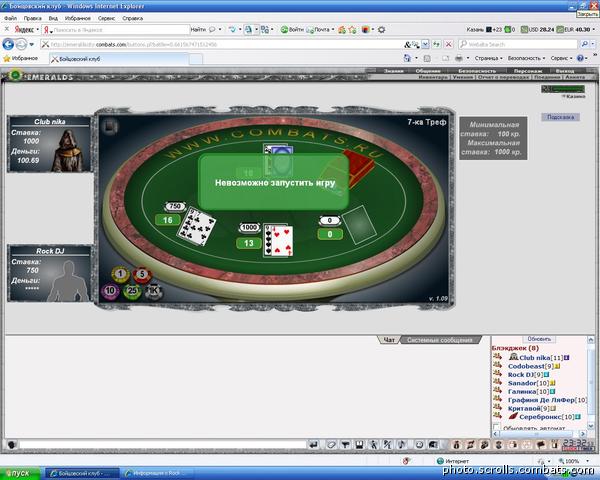Click the green health bar at top right
This screenshot has height=480, width=600.
tap(563, 89)
